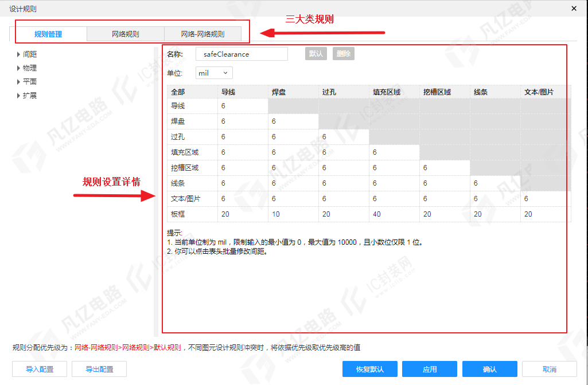
Task: Expand the 物理 tree node
Action: [18, 68]
